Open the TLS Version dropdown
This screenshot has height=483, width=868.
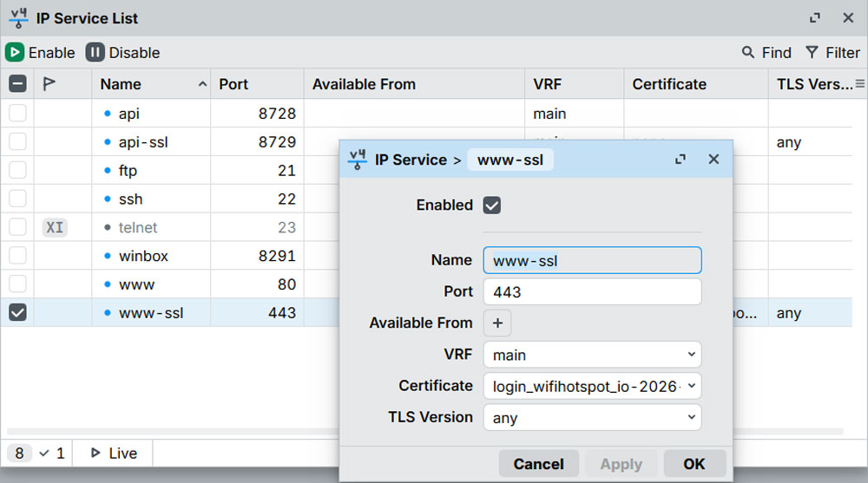coord(592,418)
